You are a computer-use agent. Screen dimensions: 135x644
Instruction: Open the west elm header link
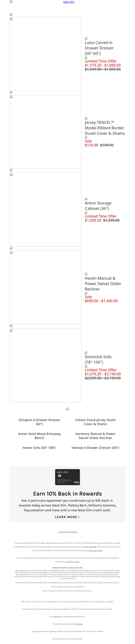tap(69, 2)
